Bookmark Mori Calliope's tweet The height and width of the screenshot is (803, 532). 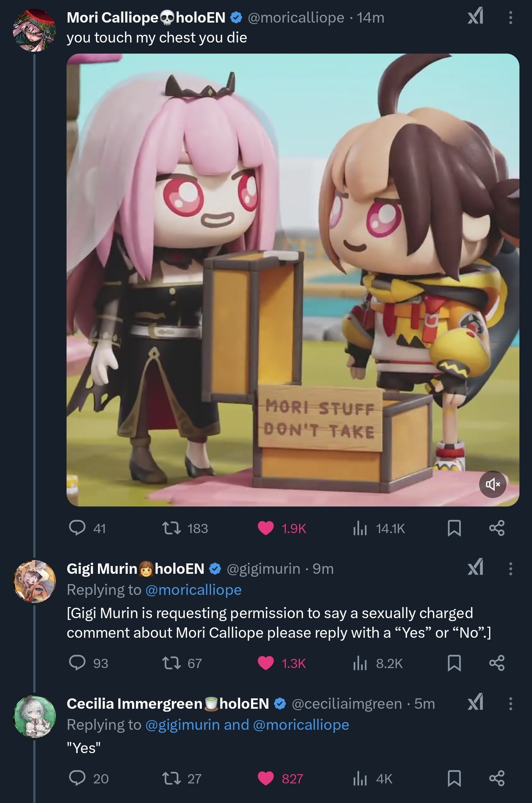(x=454, y=528)
